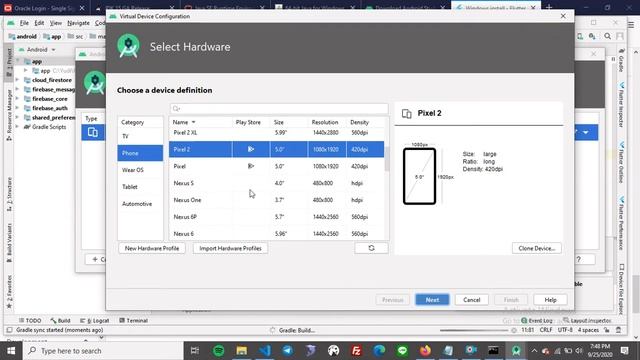Screen dimensions: 640x360
Task: Open Task View from taskbar
Action: 195,351
